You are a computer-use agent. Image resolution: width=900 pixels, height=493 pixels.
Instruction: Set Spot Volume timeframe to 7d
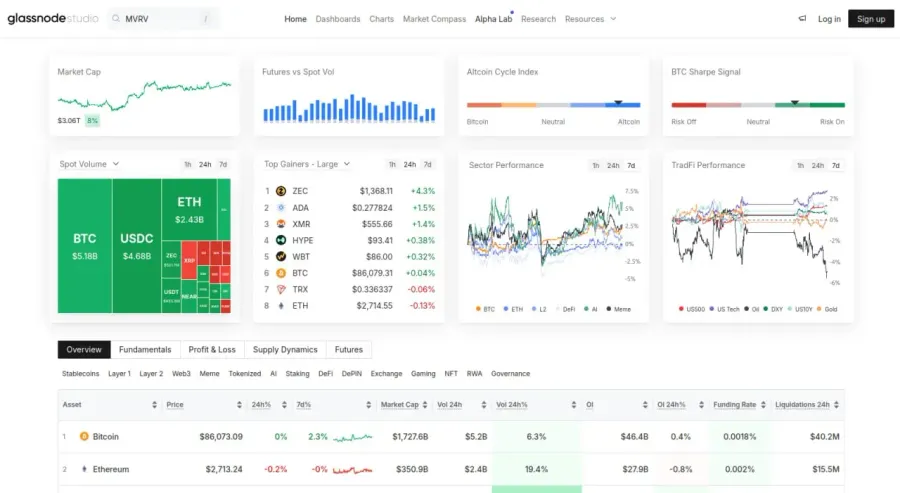[223, 165]
